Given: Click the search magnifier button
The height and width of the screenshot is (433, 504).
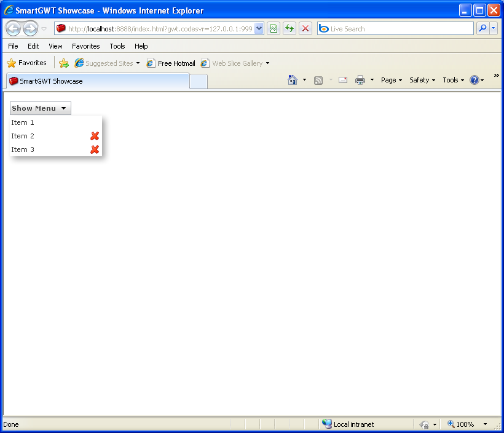Looking at the screenshot, I should [x=482, y=29].
